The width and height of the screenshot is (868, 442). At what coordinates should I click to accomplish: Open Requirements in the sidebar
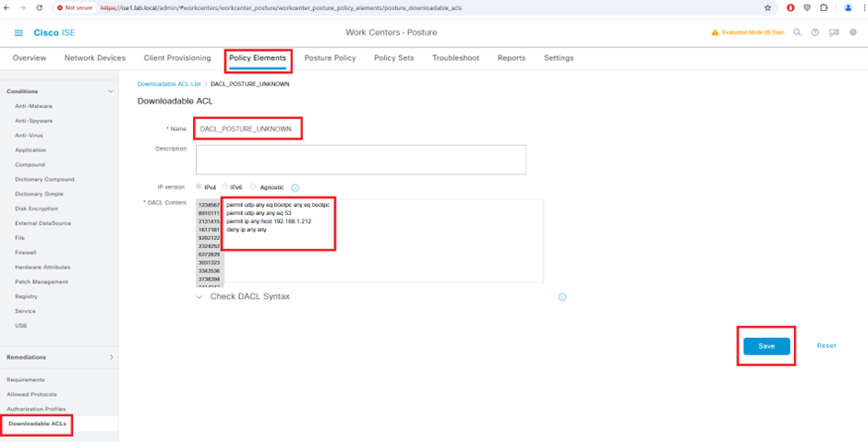click(26, 380)
